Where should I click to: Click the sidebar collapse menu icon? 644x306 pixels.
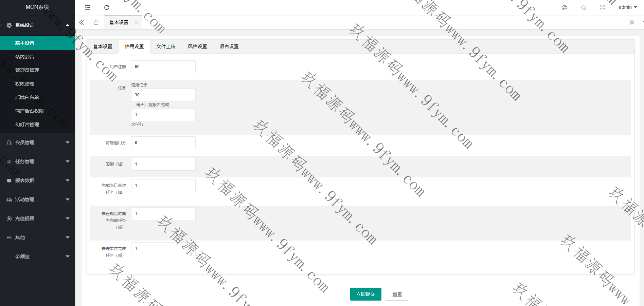(x=88, y=7)
